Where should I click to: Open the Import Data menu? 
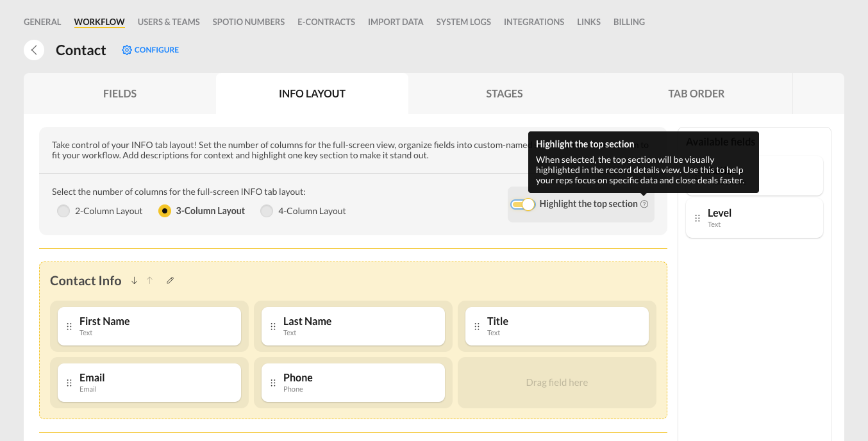tap(396, 22)
